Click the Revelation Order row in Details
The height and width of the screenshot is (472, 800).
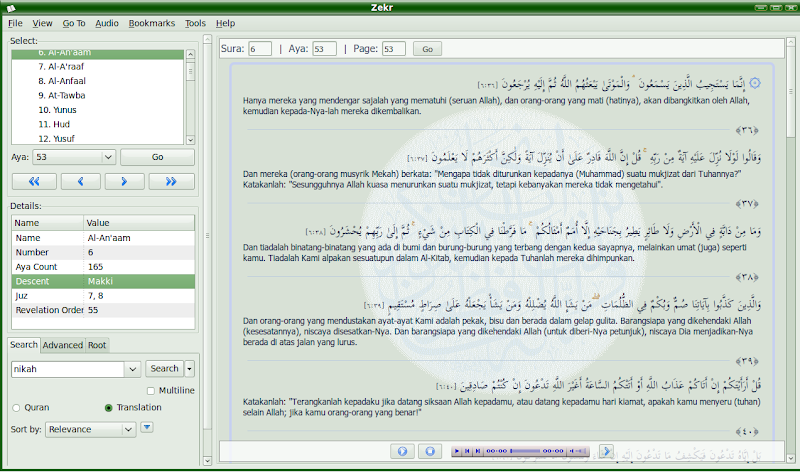click(103, 310)
